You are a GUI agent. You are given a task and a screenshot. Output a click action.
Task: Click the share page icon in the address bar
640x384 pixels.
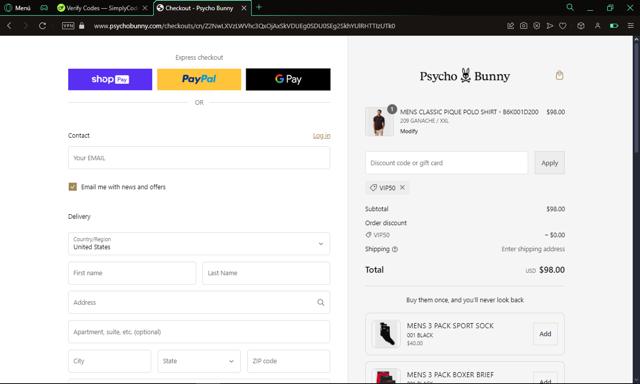(510, 26)
